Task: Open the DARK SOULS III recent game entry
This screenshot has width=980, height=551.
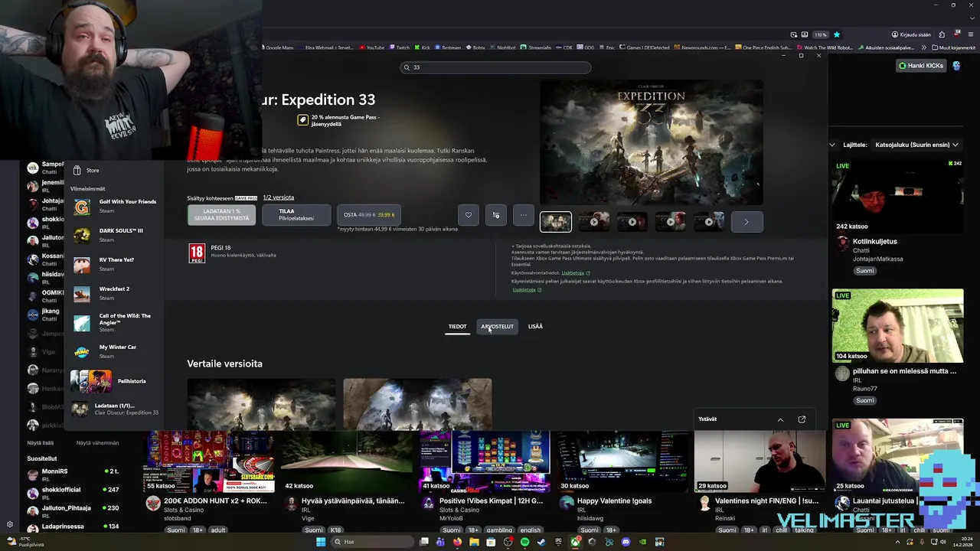Action: tap(115, 235)
